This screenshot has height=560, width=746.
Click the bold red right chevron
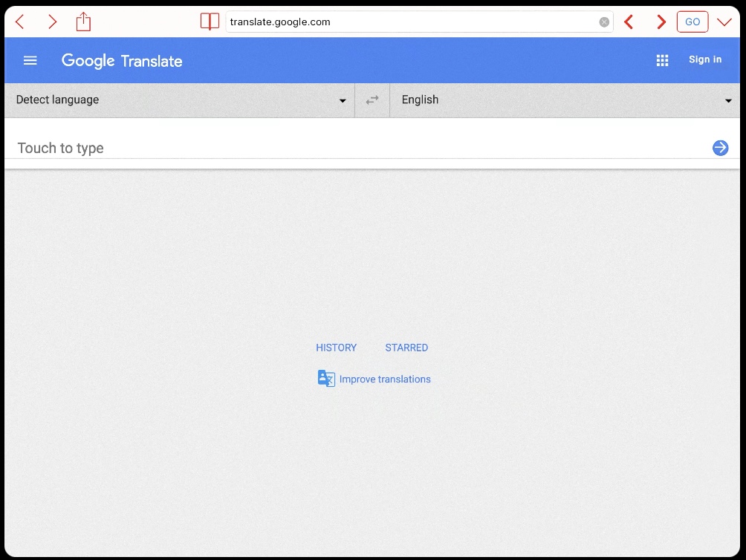(661, 22)
